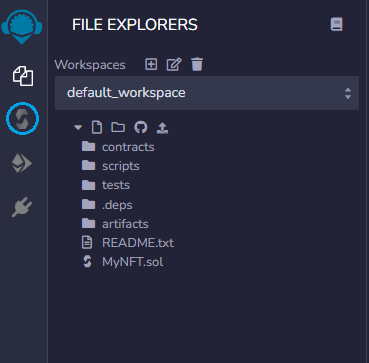Expand the tests folder

pyautogui.click(x=106, y=185)
